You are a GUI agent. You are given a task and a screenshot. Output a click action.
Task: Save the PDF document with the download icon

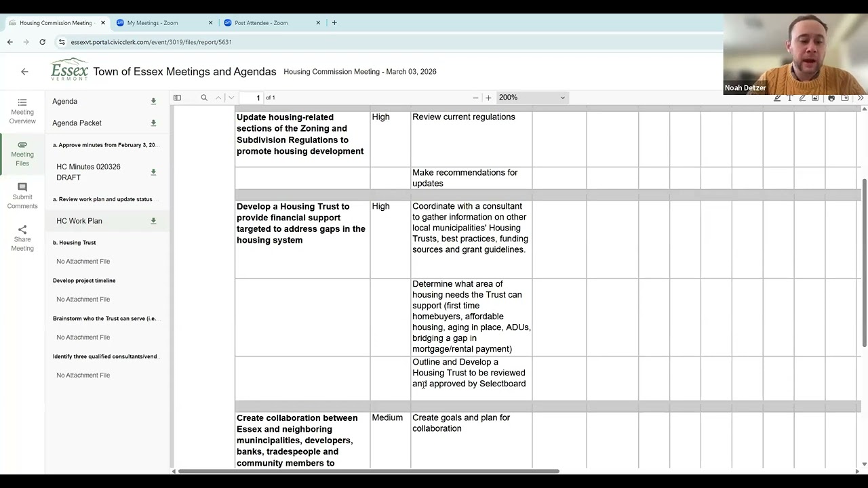click(x=845, y=98)
